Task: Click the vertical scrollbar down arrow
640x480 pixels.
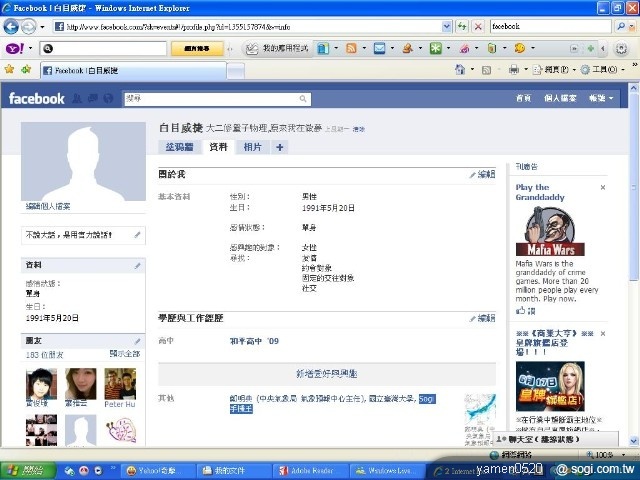Action: [x=633, y=441]
